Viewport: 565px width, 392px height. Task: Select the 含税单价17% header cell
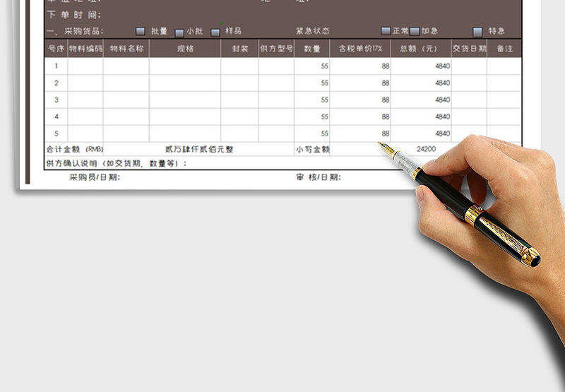pos(360,49)
